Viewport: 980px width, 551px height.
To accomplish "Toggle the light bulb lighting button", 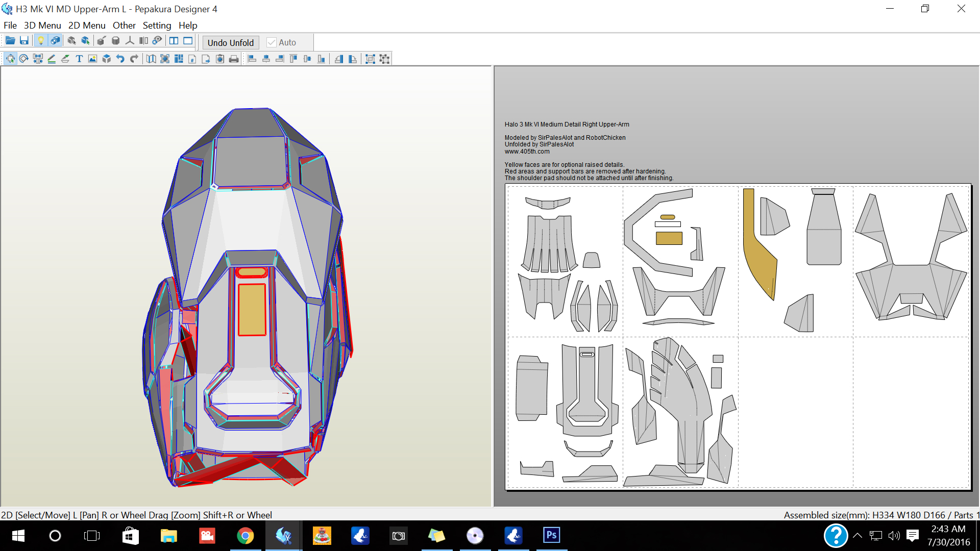I will click(x=41, y=41).
